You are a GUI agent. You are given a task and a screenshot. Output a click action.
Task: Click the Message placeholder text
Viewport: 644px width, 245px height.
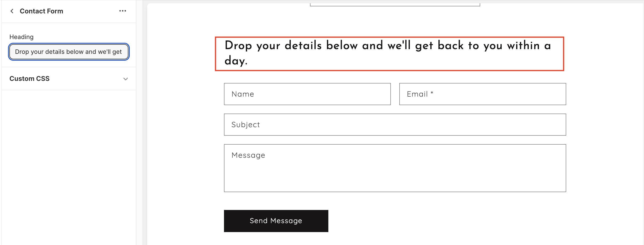pyautogui.click(x=248, y=155)
